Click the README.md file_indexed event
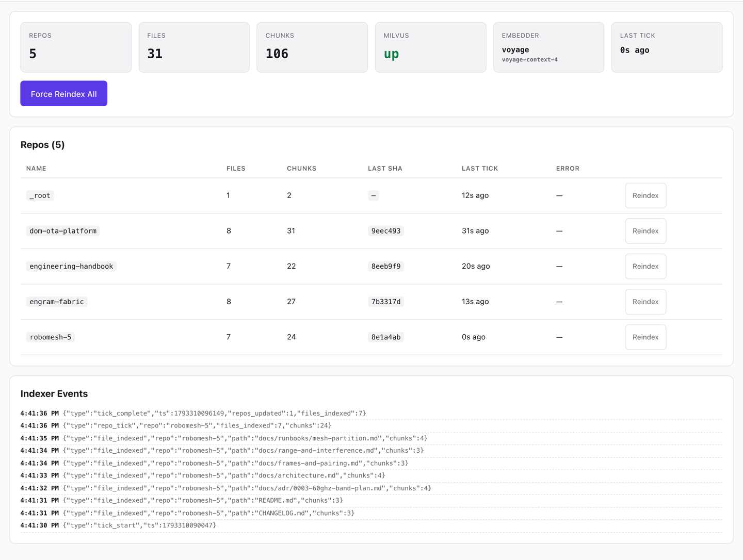The image size is (743, 560). (372, 501)
